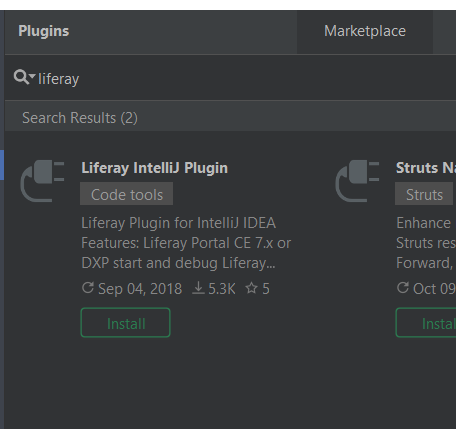Click the Plugins heading
The width and height of the screenshot is (456, 429).
point(44,31)
